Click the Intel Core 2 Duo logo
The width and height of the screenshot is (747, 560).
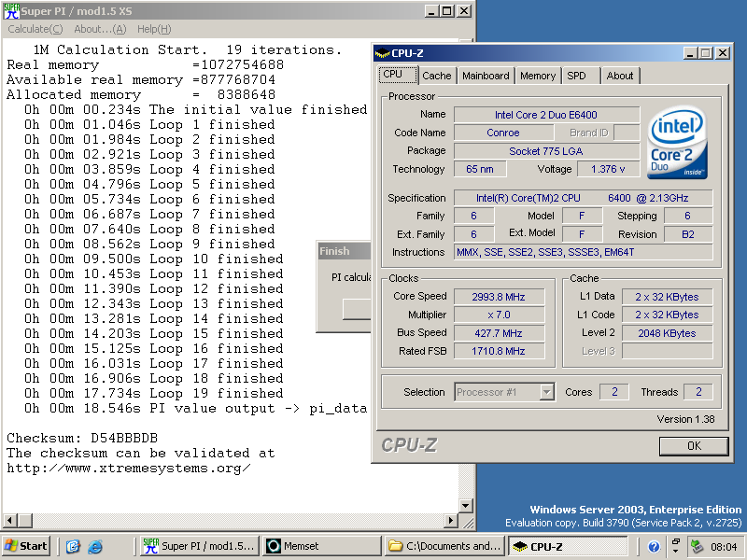[x=677, y=143]
